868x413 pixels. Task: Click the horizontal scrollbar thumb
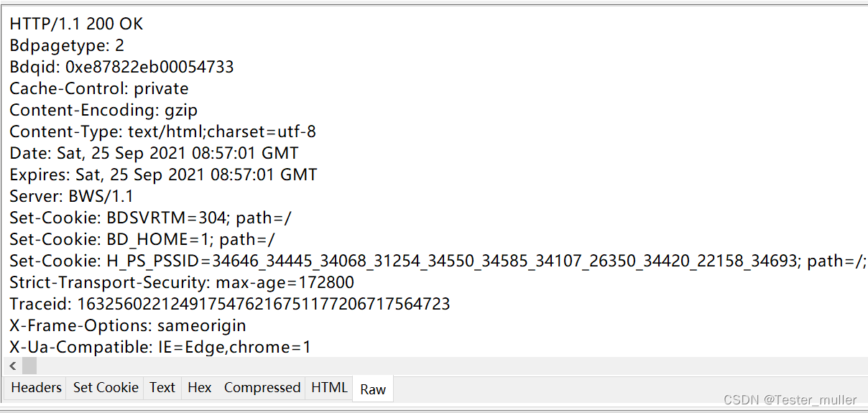pyautogui.click(x=29, y=366)
